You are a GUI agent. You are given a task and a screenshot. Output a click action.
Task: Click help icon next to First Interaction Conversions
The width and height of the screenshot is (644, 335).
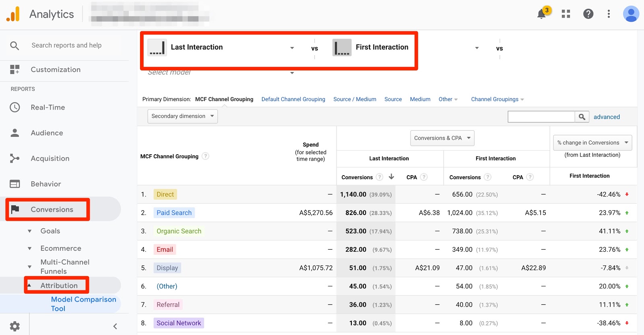pyautogui.click(x=487, y=177)
